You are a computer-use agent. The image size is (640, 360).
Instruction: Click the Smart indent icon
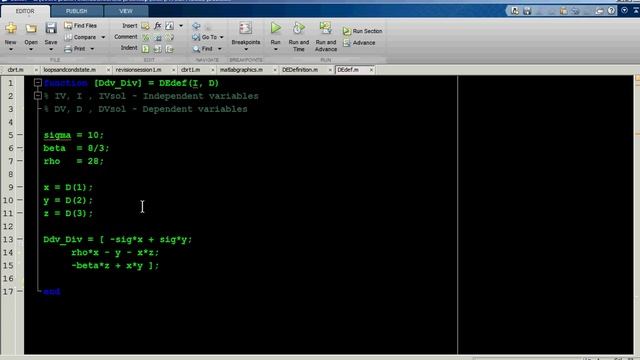145,49
